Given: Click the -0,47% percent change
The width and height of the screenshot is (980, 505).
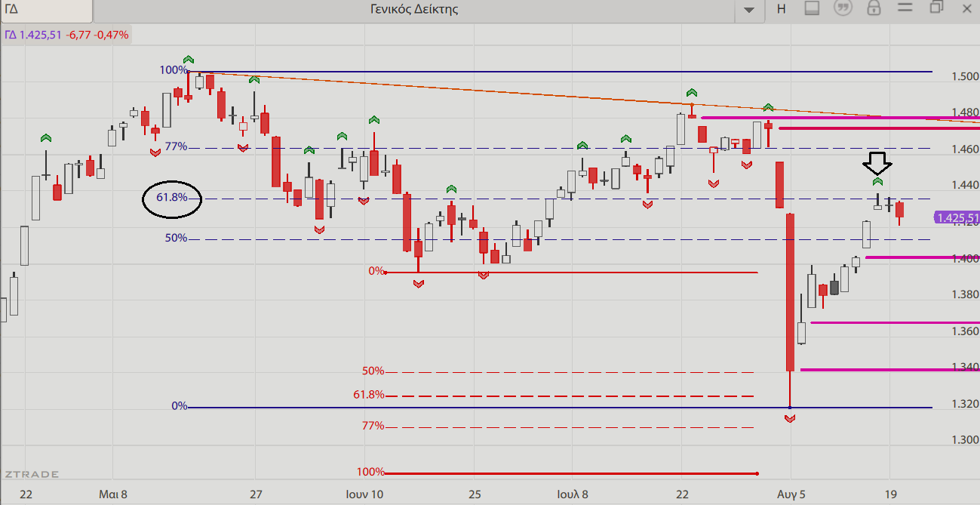Looking at the screenshot, I should click(112, 35).
